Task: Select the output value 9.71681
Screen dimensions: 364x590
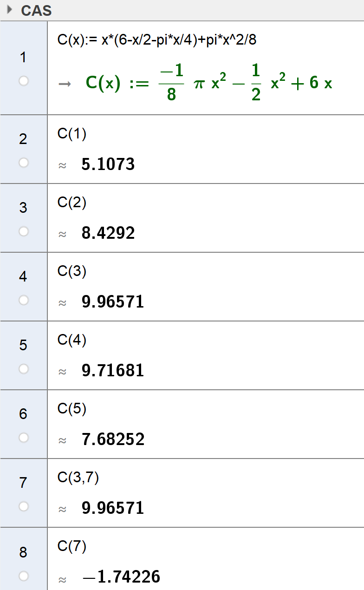Action: [113, 371]
